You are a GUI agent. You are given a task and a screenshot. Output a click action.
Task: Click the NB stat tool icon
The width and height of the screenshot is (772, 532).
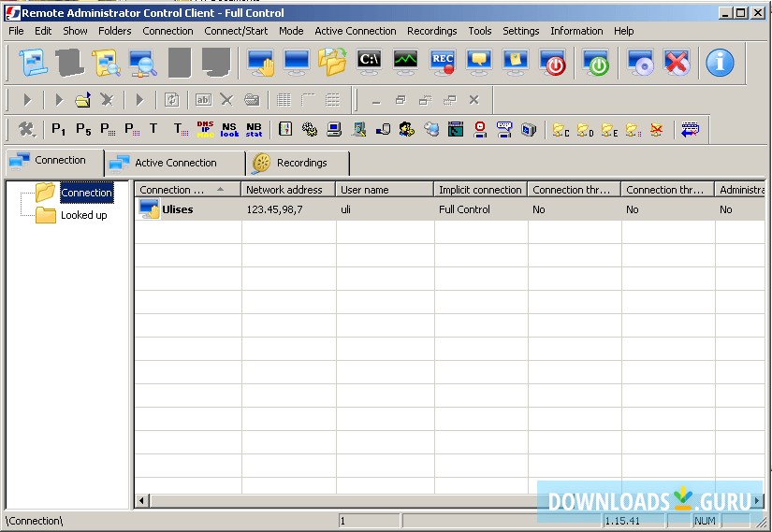click(254, 129)
